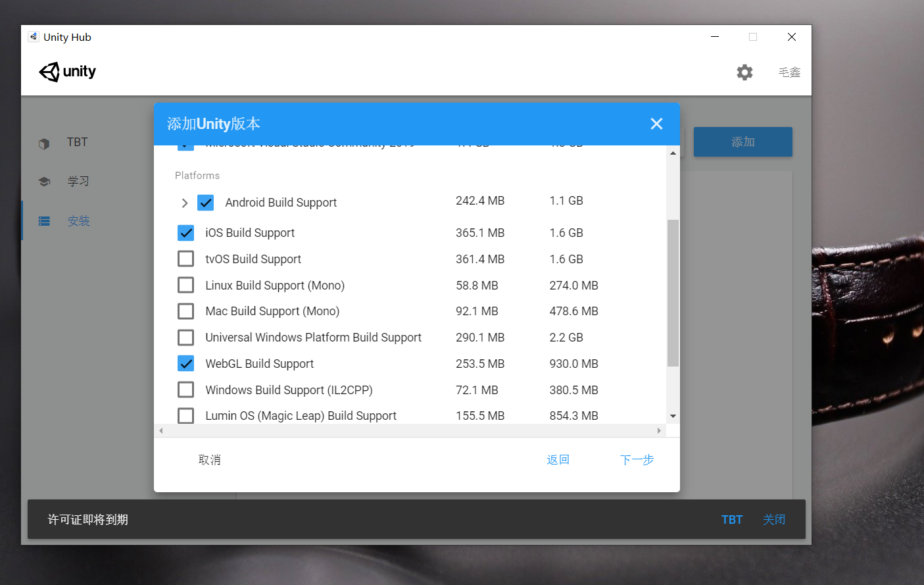This screenshot has width=924, height=585.
Task: Open the 学习 tab in the sidebar
Action: (78, 181)
